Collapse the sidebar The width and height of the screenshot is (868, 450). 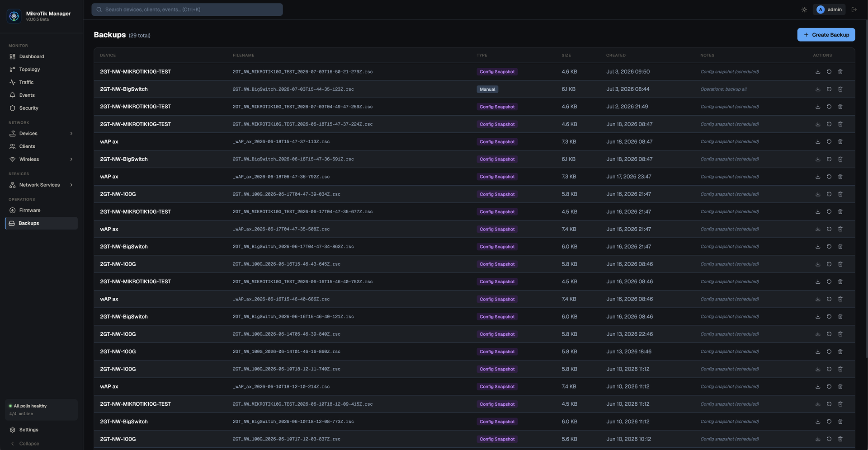tap(25, 444)
